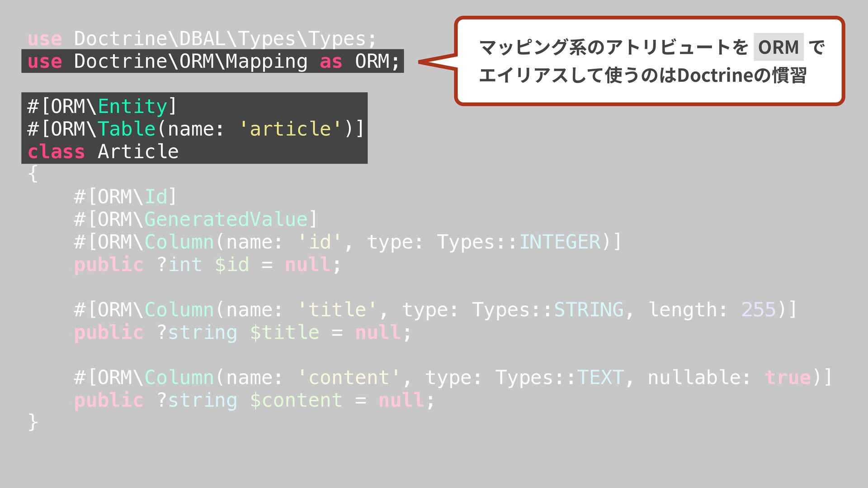Click the '$content' property variable
This screenshot has width=868, height=488.
pyautogui.click(x=296, y=400)
